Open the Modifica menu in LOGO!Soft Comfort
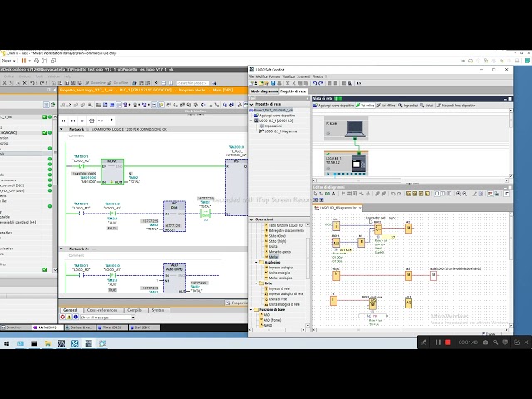532x399 pixels. click(262, 76)
